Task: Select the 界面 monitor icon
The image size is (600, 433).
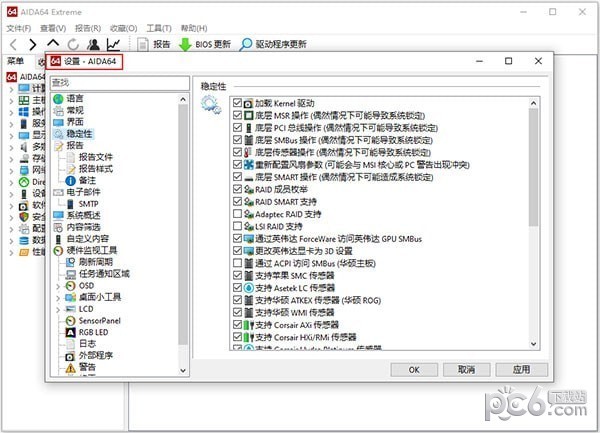Action: [58, 122]
